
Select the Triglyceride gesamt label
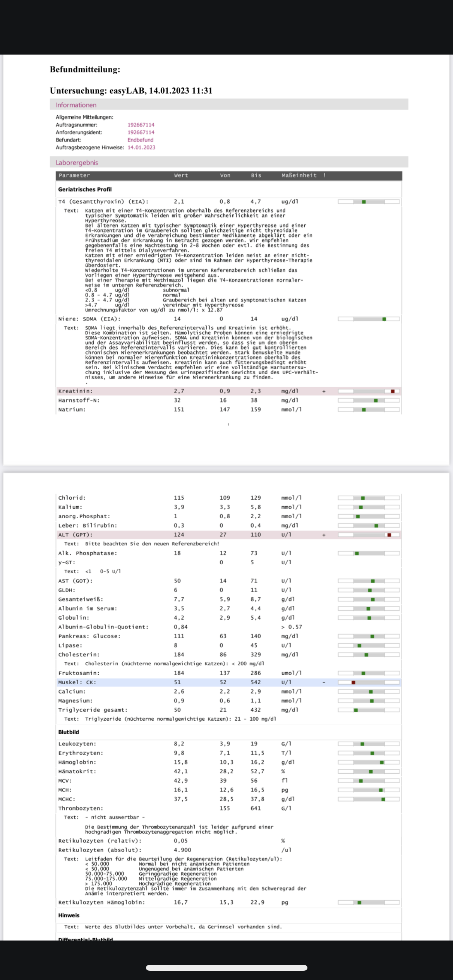tap(93, 710)
